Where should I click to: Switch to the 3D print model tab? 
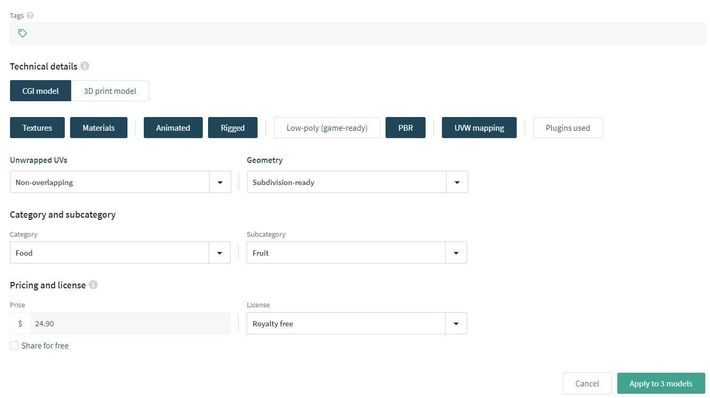click(110, 91)
